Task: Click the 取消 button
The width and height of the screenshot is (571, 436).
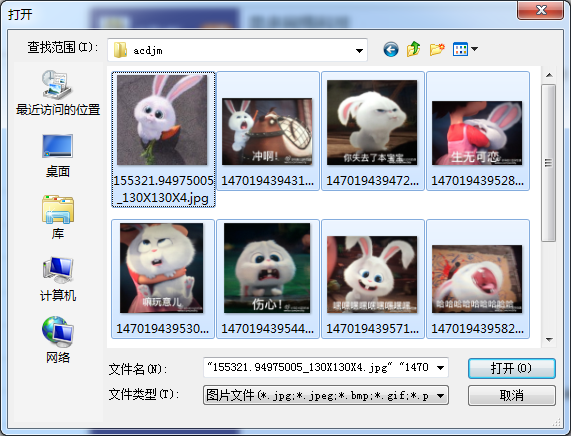Action: point(512,396)
